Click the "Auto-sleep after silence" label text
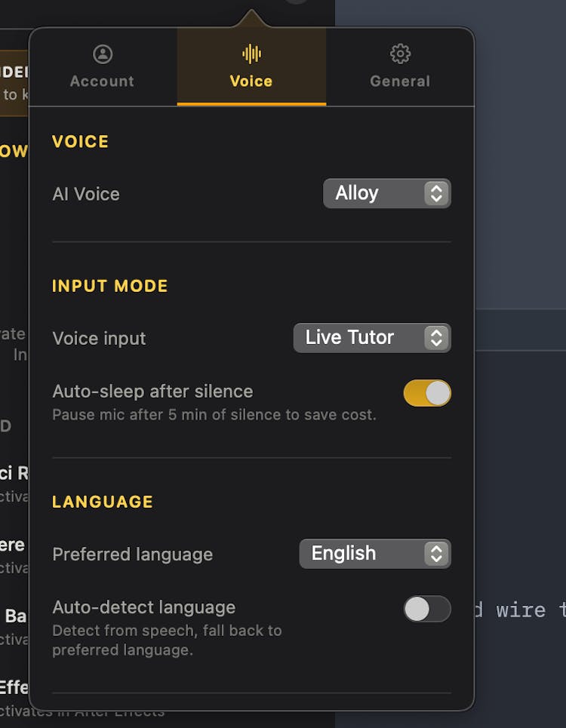The image size is (566, 728). pos(152,392)
